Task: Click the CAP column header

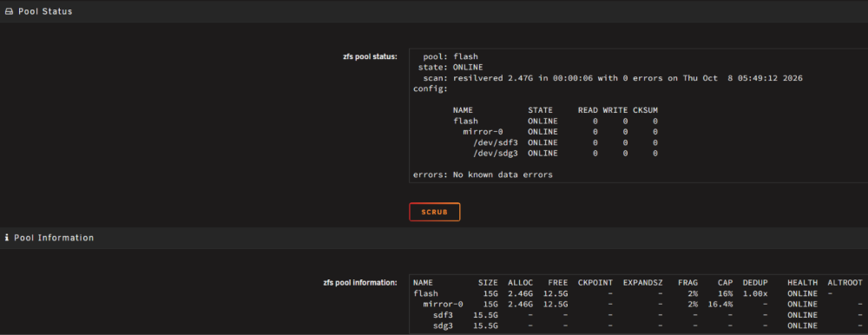Action: point(726,282)
